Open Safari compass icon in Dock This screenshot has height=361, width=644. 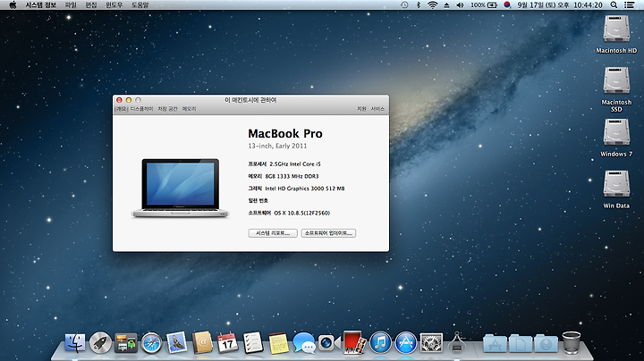pyautogui.click(x=151, y=343)
